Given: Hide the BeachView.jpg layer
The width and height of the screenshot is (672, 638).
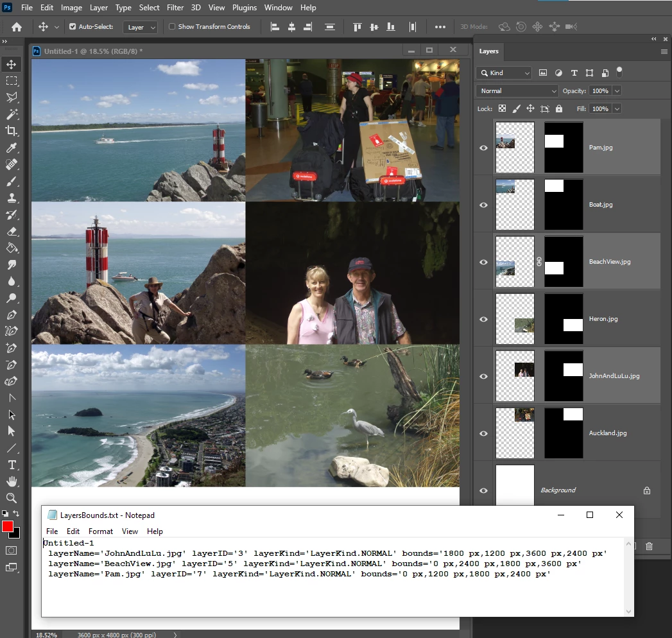Looking at the screenshot, I should (483, 262).
